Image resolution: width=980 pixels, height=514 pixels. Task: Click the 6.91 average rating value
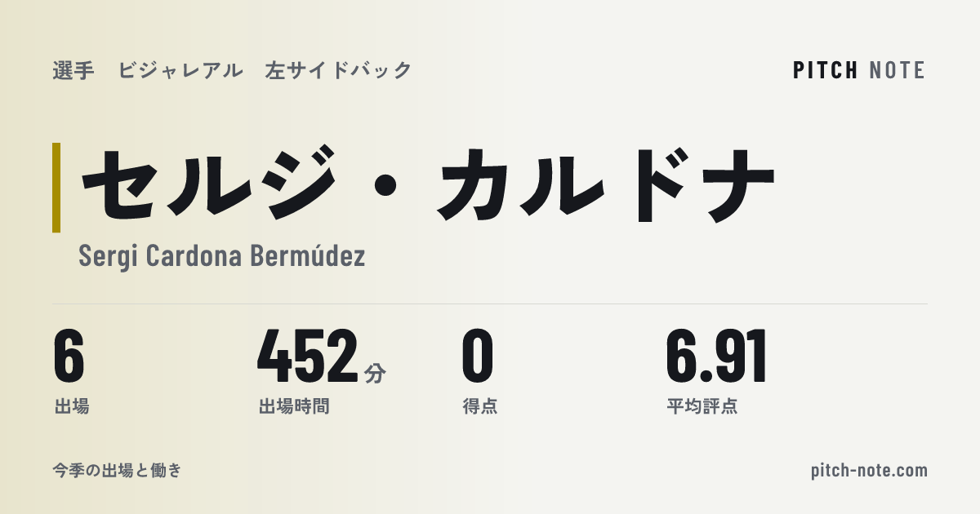(x=716, y=356)
